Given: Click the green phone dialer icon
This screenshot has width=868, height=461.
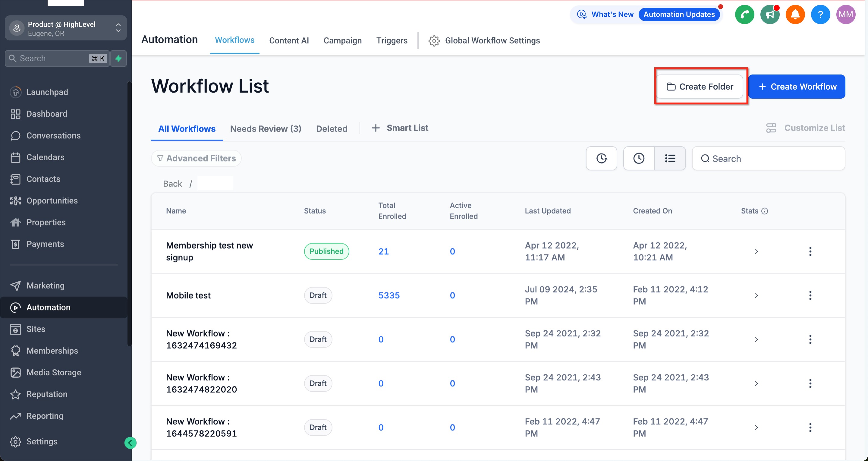Looking at the screenshot, I should [744, 14].
